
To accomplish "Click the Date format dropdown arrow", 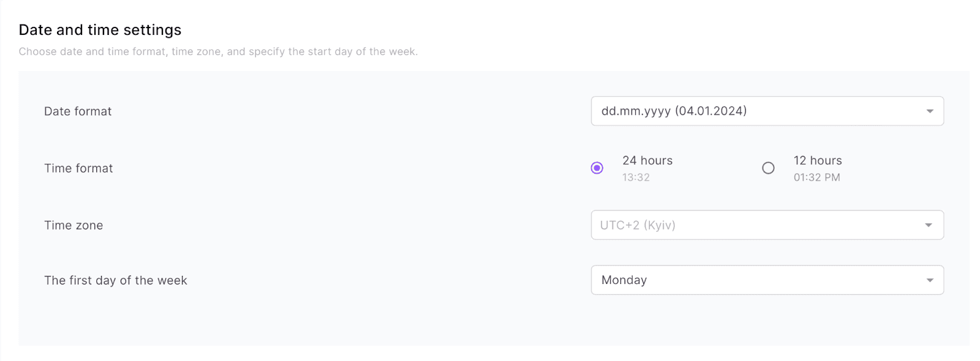I will [x=930, y=111].
